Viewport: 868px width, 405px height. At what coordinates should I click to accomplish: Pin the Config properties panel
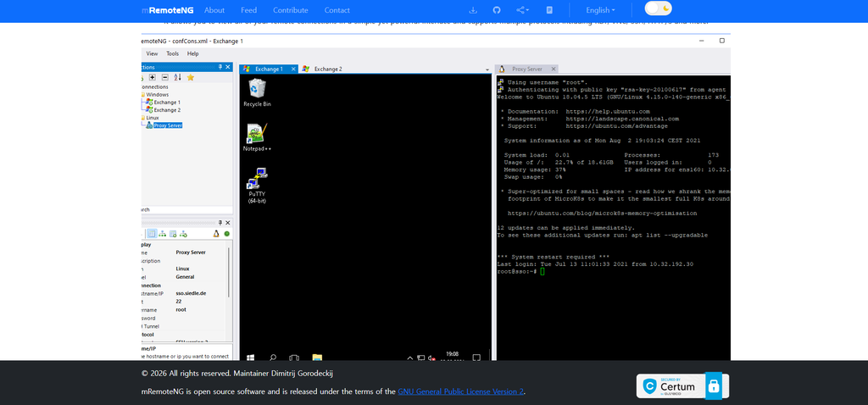click(x=220, y=223)
